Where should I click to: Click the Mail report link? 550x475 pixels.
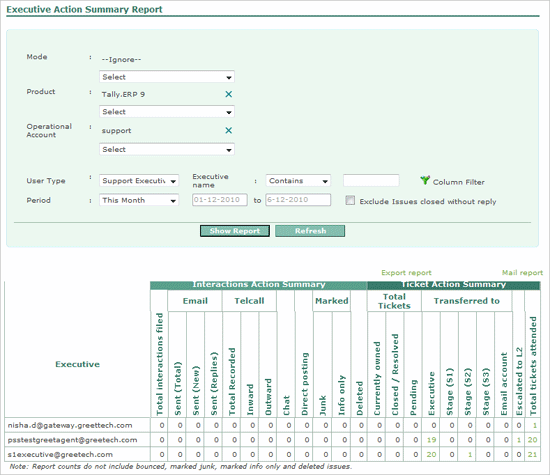click(x=522, y=273)
